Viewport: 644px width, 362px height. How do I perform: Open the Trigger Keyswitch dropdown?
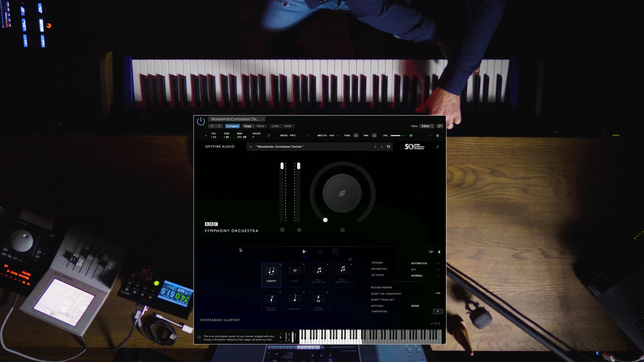click(x=425, y=263)
